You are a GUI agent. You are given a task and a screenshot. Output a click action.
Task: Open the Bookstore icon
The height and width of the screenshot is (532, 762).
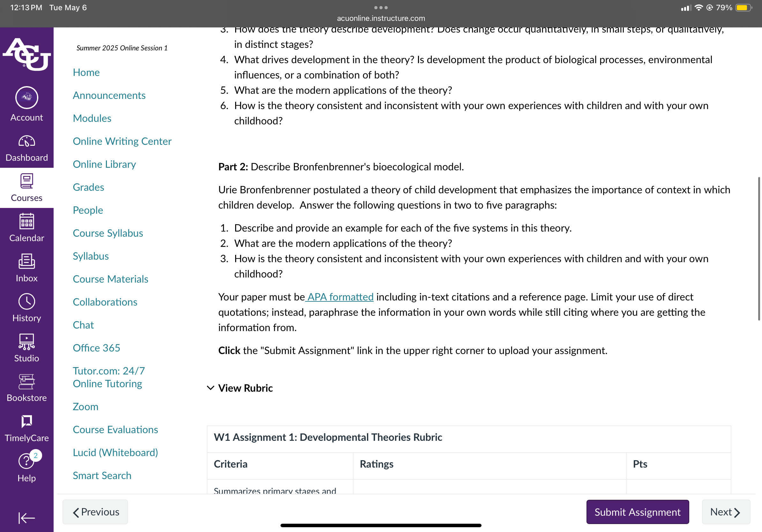click(26, 381)
